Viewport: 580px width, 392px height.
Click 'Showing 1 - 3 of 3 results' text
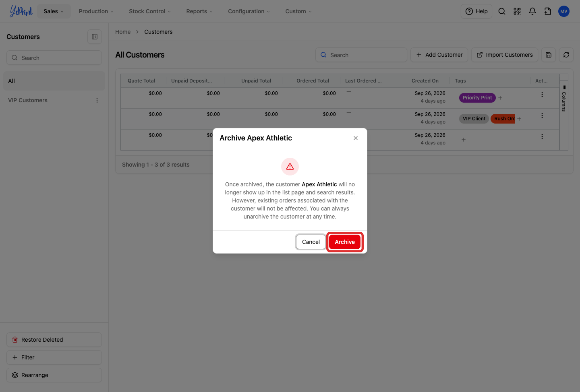click(x=155, y=165)
